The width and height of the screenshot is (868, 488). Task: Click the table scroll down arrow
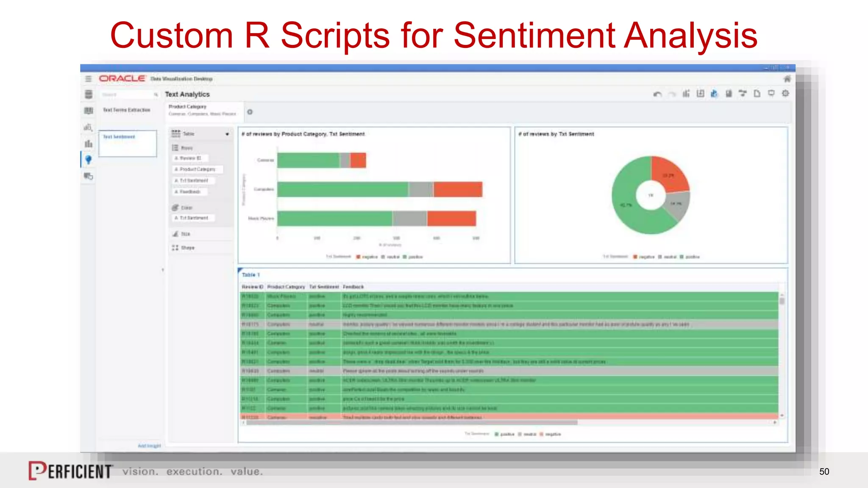click(782, 416)
